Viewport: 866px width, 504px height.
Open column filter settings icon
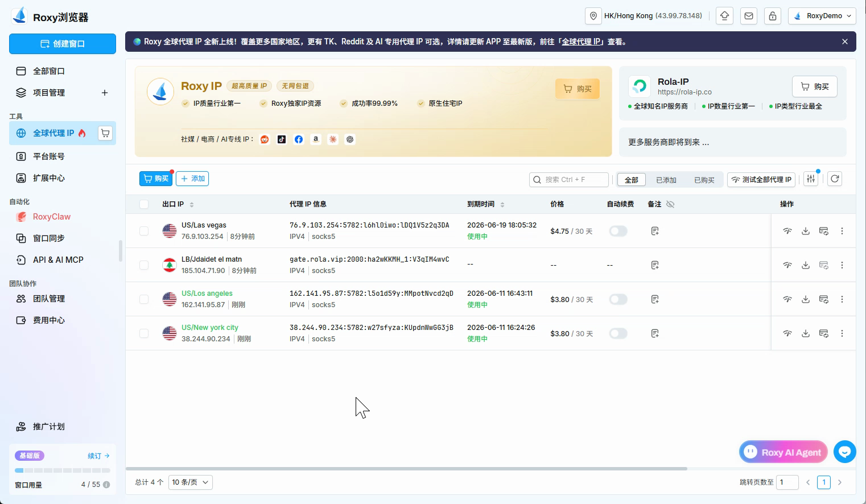pos(811,179)
